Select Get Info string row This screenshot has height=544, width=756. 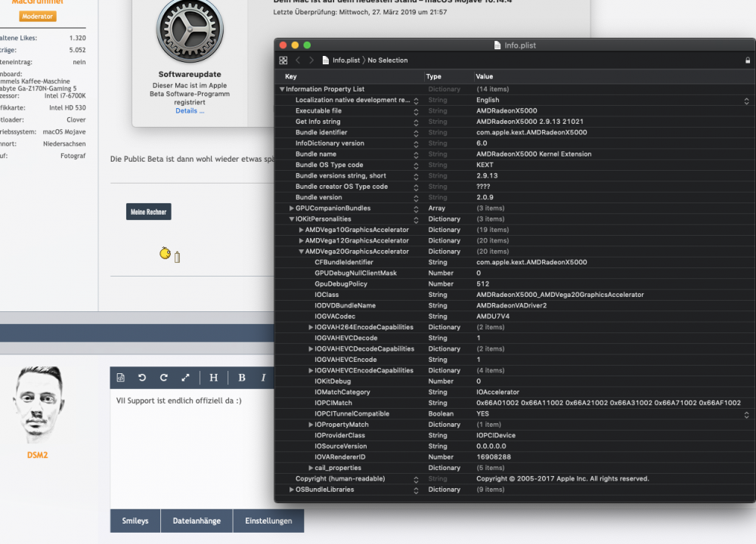[515, 122]
